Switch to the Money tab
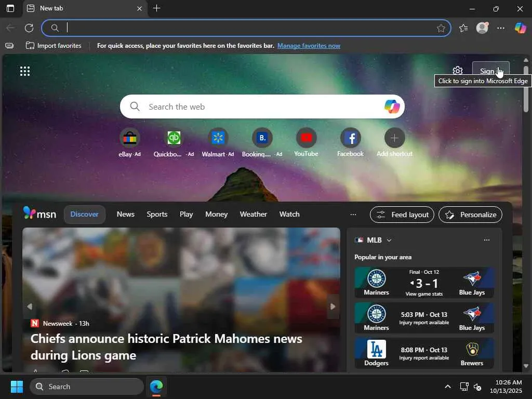Image resolution: width=532 pixels, height=399 pixels. pos(217,215)
